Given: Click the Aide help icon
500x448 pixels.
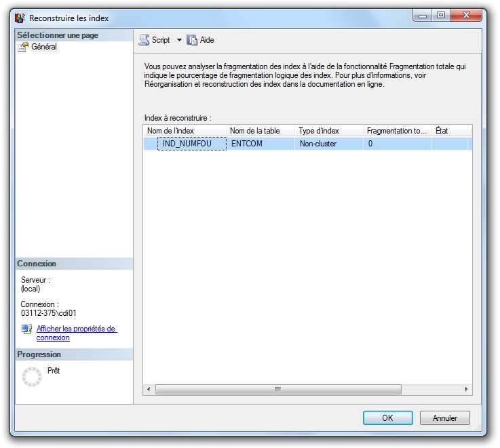Looking at the screenshot, I should tap(192, 40).
